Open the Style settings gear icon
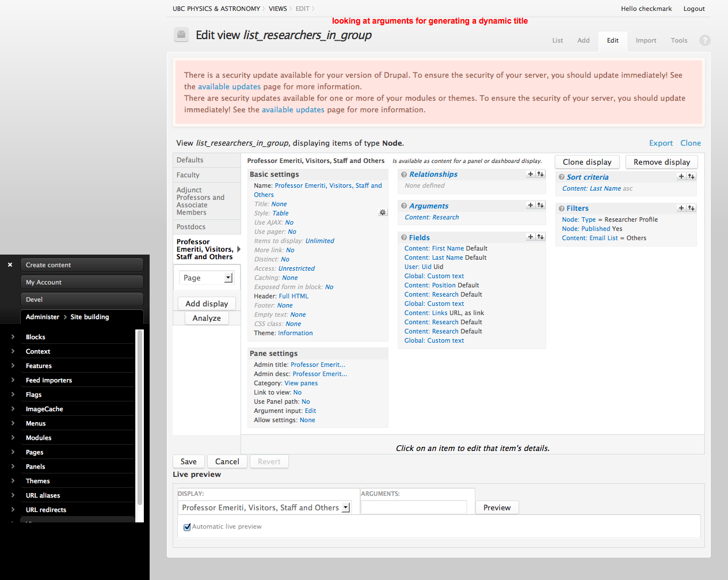 [x=382, y=213]
